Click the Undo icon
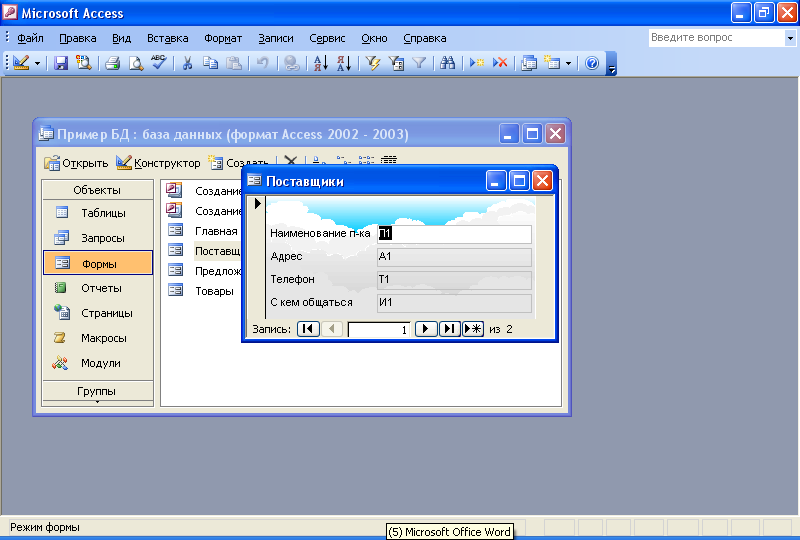The image size is (800, 540). click(262, 63)
